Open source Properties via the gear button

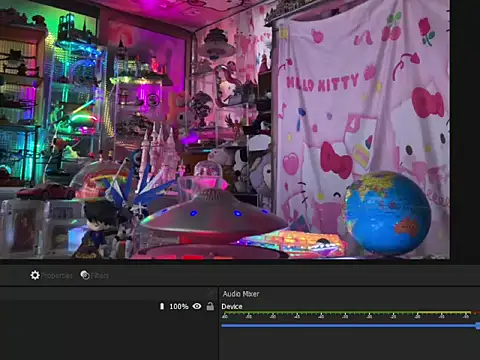pyautogui.click(x=51, y=275)
